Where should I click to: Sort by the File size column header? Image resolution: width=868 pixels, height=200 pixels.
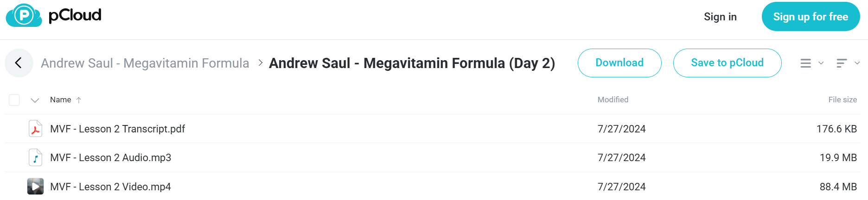pyautogui.click(x=842, y=100)
